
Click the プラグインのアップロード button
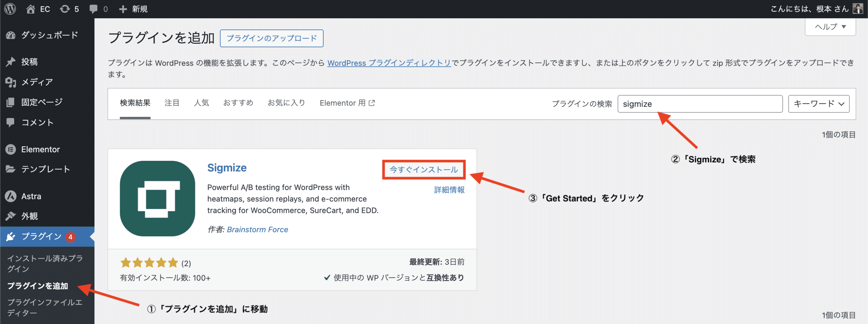271,39
